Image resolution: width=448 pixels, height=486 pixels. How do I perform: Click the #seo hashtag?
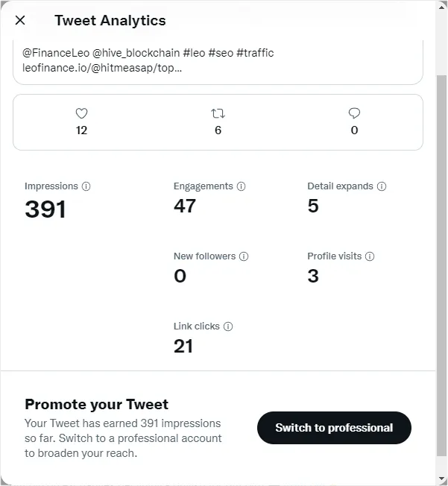click(x=221, y=53)
